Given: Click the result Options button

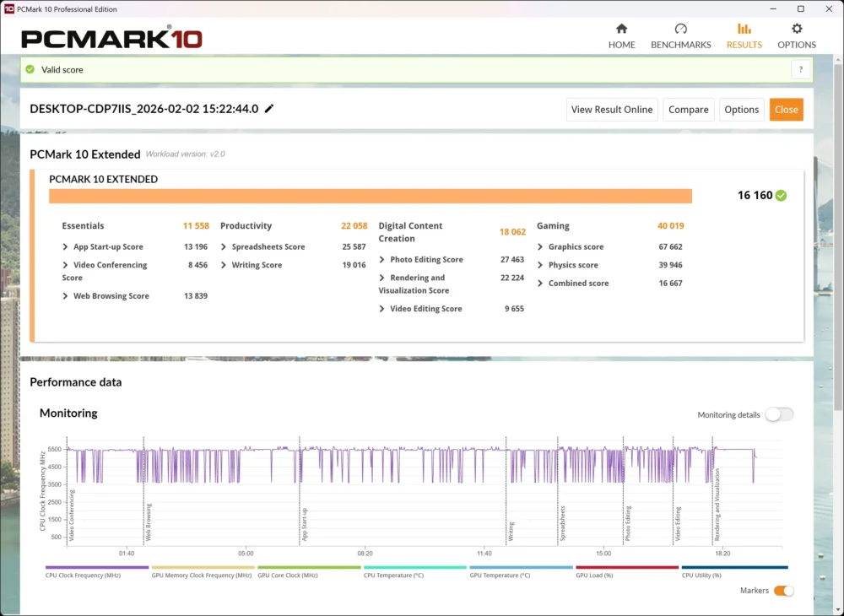Looking at the screenshot, I should [x=741, y=110].
